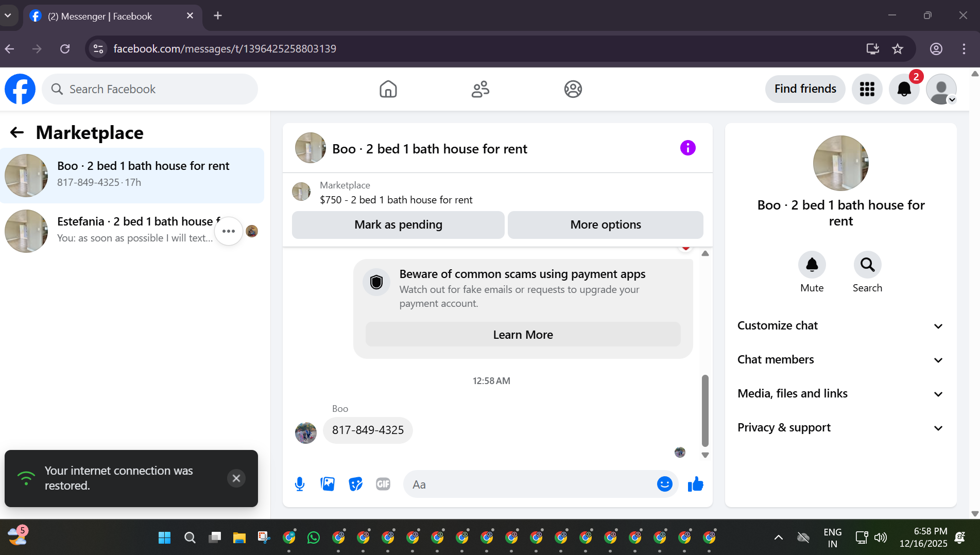980x555 pixels.
Task: Open the notifications bell
Action: pos(904,89)
